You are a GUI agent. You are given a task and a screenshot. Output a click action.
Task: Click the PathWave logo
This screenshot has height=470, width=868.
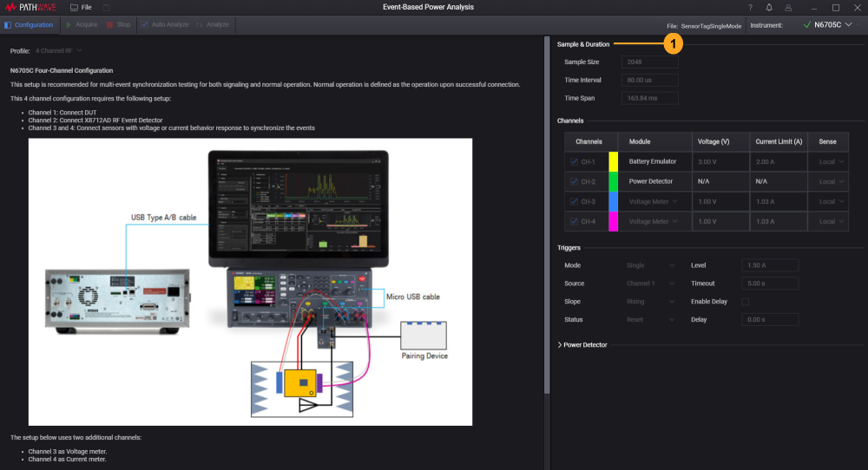(31, 8)
